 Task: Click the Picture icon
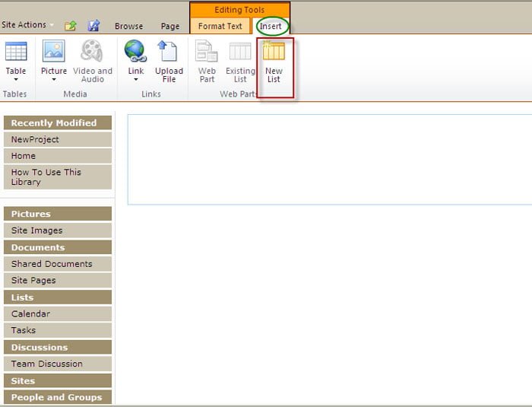(x=54, y=51)
